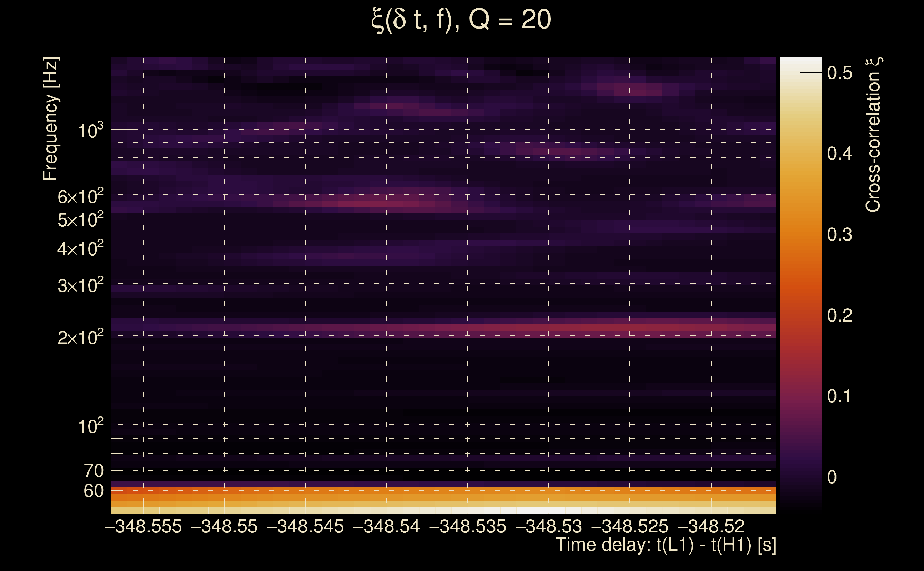Click the 0.2 colorbar tick label
The height and width of the screenshot is (571, 924).
point(839,316)
